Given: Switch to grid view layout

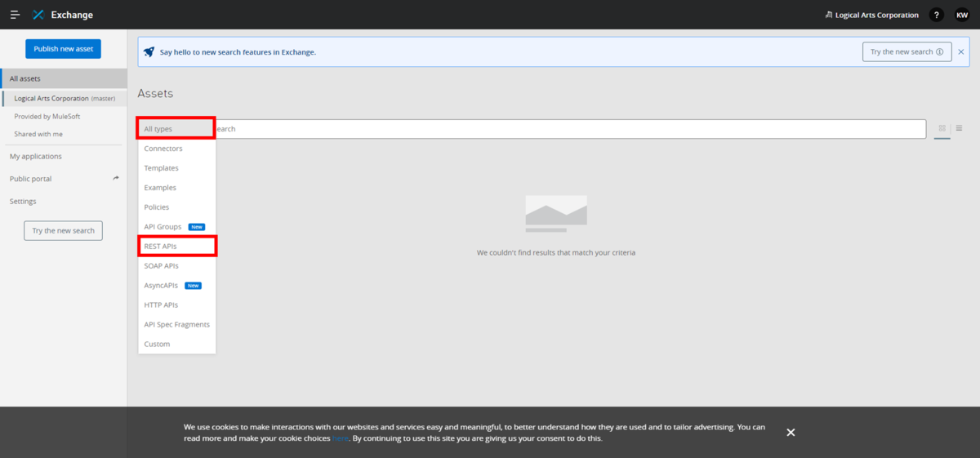Looking at the screenshot, I should click(942, 128).
